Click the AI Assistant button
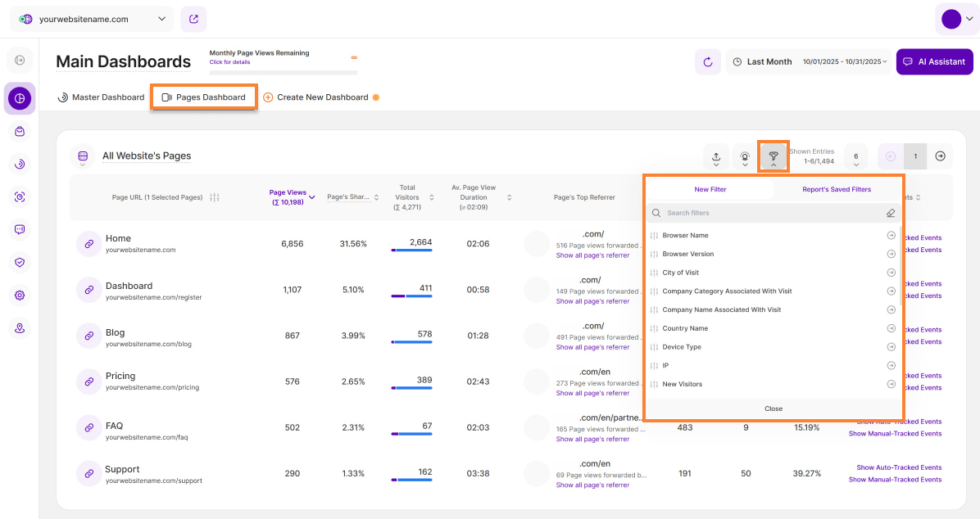 click(934, 61)
